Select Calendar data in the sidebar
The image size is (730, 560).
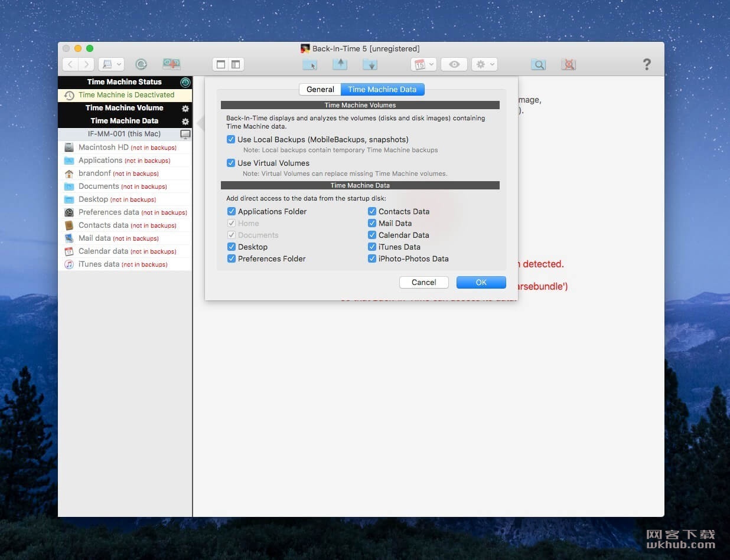125,251
